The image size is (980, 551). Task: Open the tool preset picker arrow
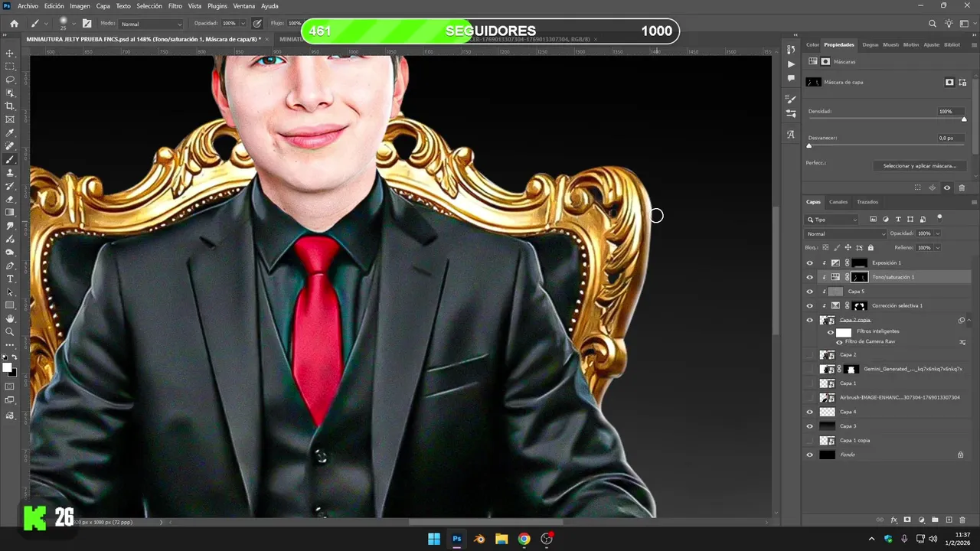pyautogui.click(x=47, y=24)
